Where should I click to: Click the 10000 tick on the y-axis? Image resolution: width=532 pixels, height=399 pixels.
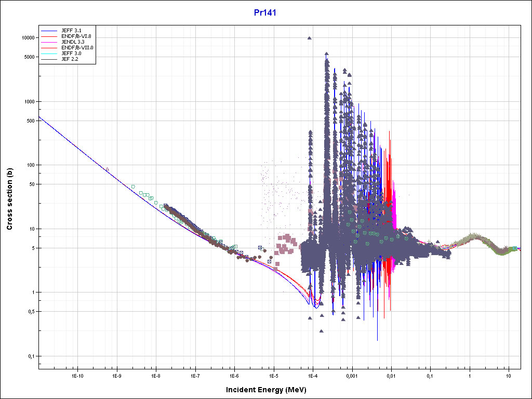click(27, 38)
